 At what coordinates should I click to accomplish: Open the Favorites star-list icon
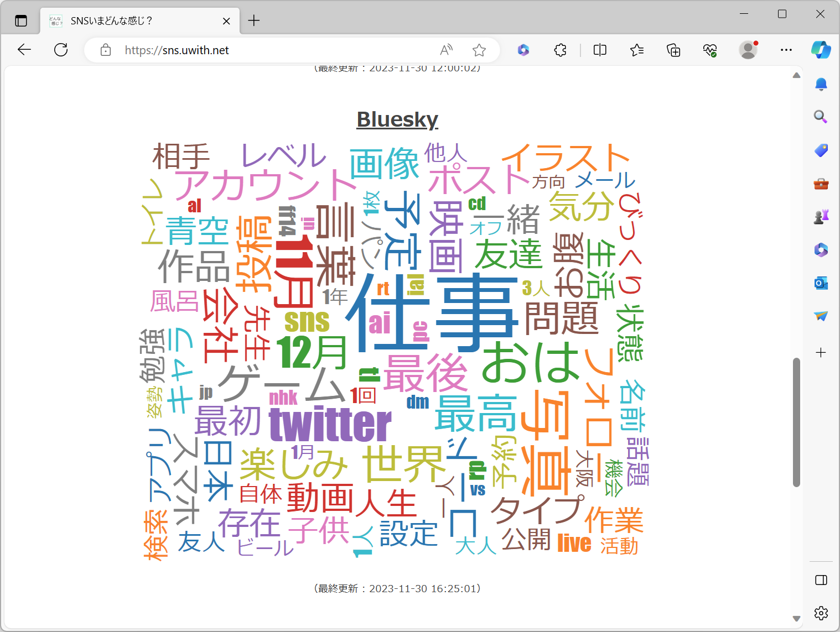click(636, 50)
